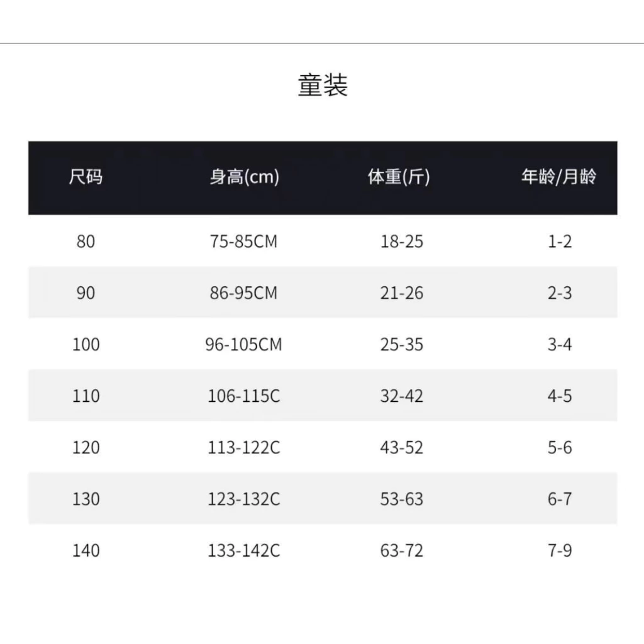644x644 pixels.
Task: Select the 年龄/月龄 column header
Action: [558, 177]
